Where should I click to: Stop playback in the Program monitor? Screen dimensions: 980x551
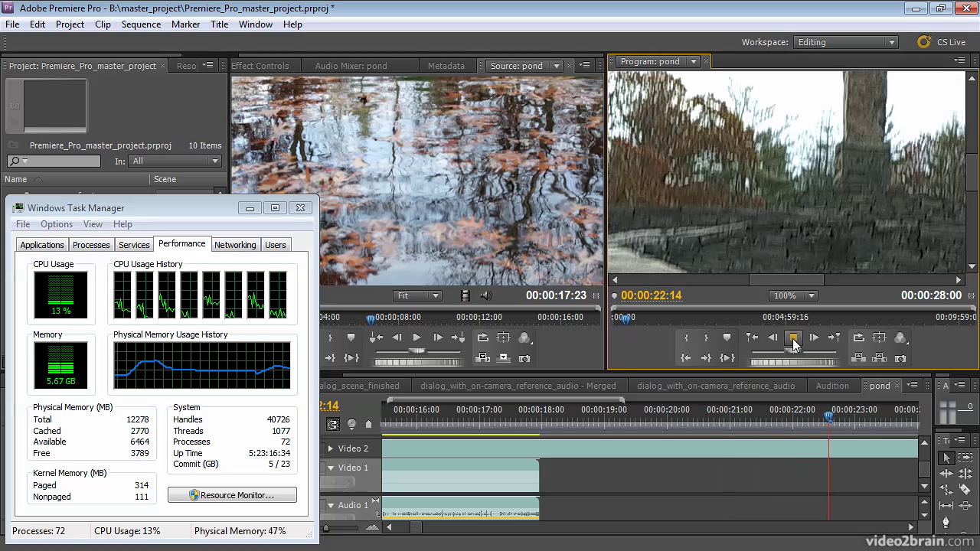793,337
